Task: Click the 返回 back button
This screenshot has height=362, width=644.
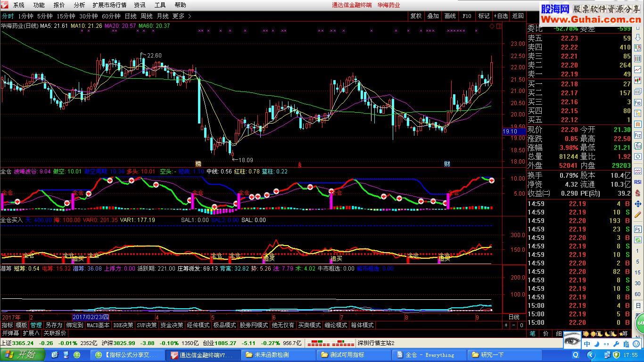Action: [518, 16]
